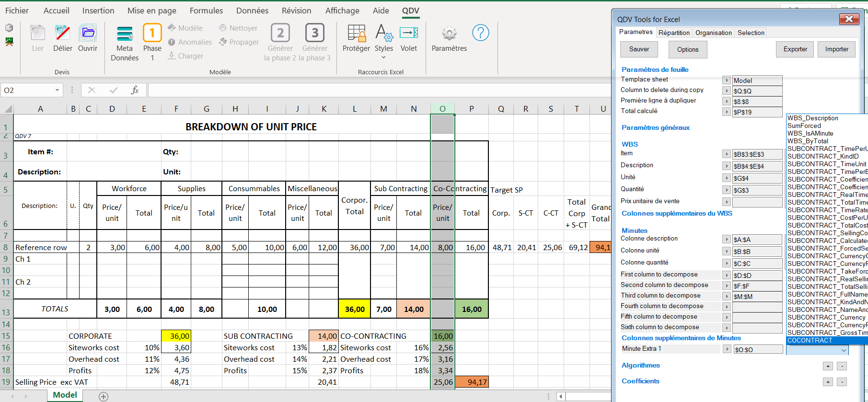The image size is (868, 402).
Task: Click the Select All corner triangle
Action: coord(8,109)
